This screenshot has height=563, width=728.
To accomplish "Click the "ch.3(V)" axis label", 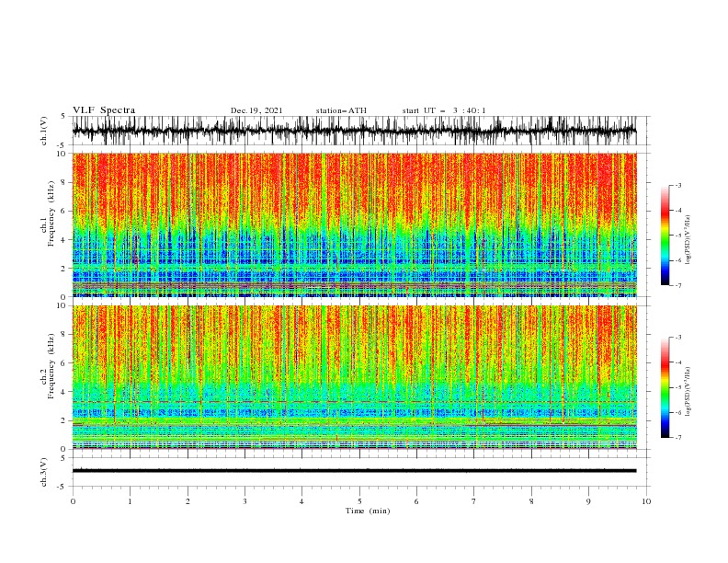I will click(x=44, y=472).
